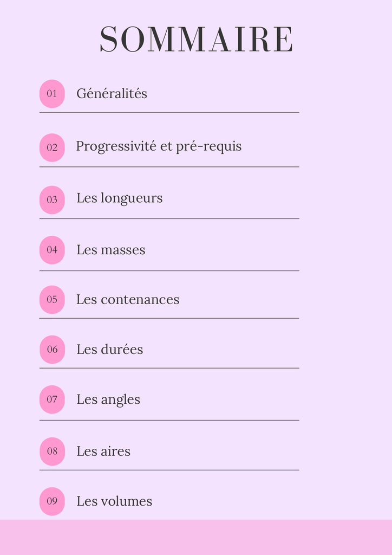Image resolution: width=392 pixels, height=555 pixels.
Task: Jump to the Les masses entry
Action: pos(110,250)
